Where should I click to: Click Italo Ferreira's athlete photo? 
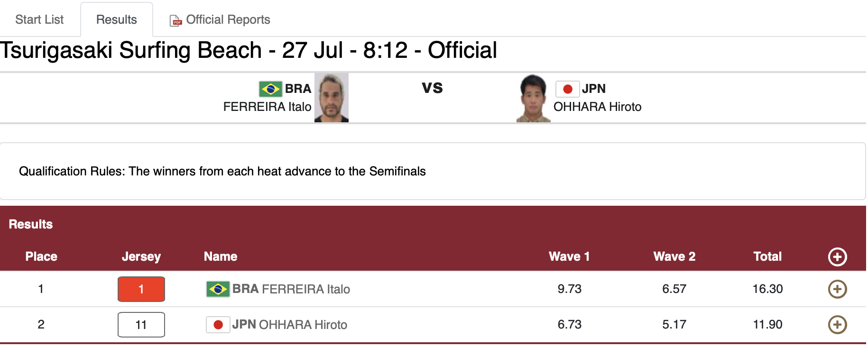tap(331, 98)
